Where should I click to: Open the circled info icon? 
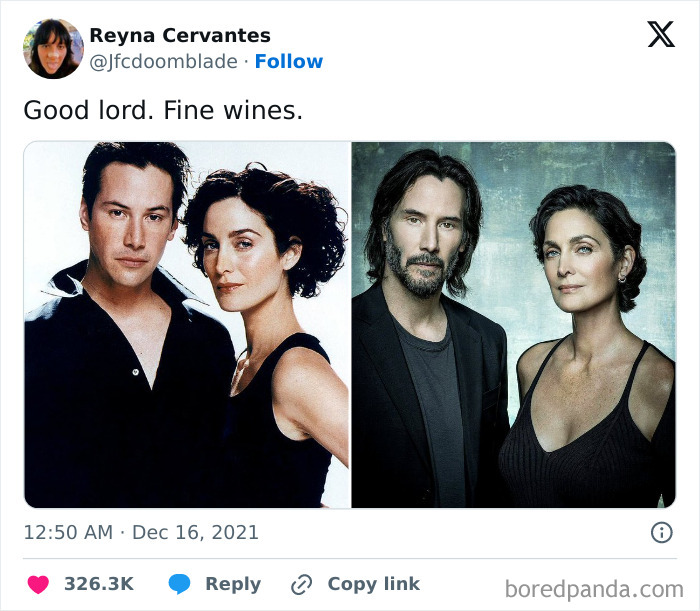(x=661, y=532)
